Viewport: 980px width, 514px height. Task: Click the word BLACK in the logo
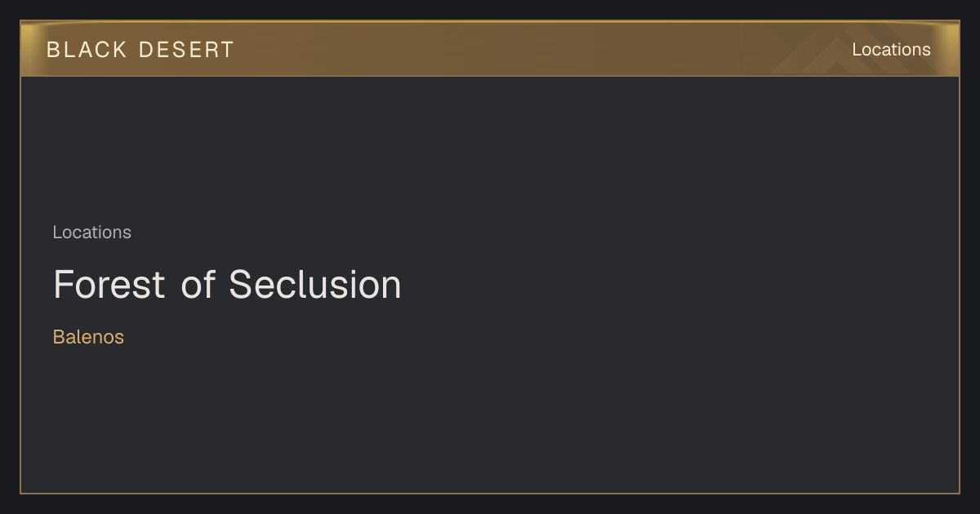(x=87, y=50)
